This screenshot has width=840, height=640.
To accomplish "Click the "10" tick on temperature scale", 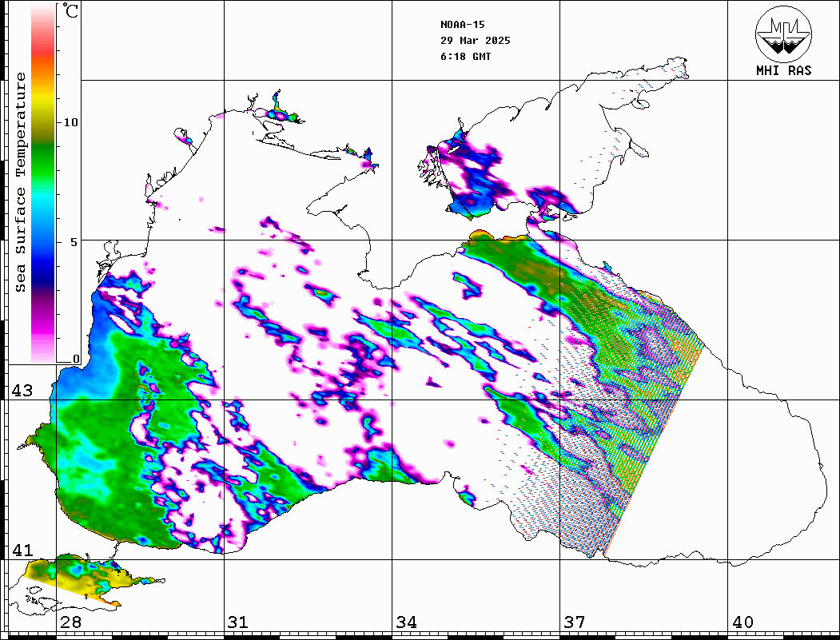I will (70, 122).
